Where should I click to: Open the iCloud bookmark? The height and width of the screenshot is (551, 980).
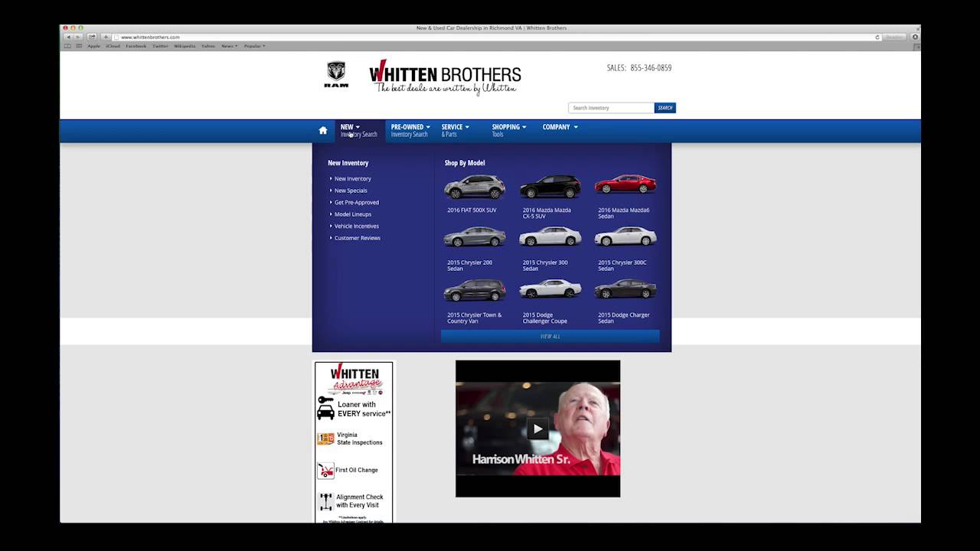[x=113, y=46]
